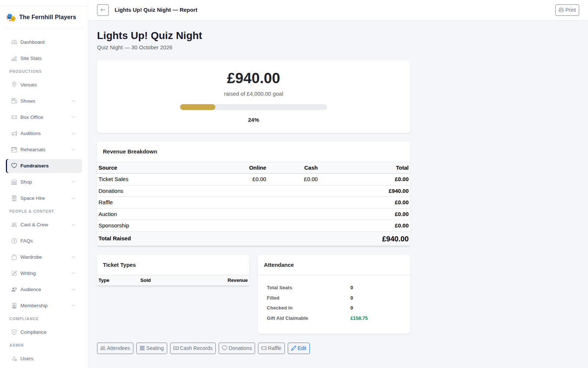Open the Users menu item
The image size is (588, 368).
click(x=44, y=359)
